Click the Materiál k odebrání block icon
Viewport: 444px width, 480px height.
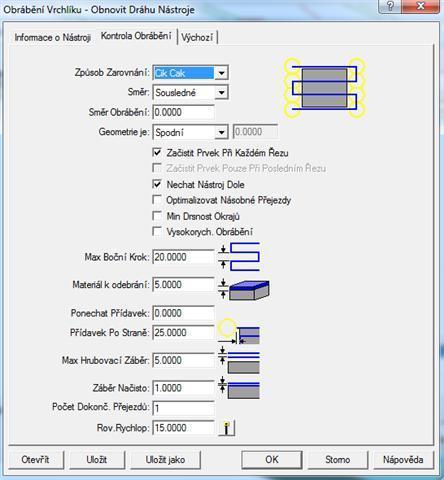pyautogui.click(x=244, y=289)
